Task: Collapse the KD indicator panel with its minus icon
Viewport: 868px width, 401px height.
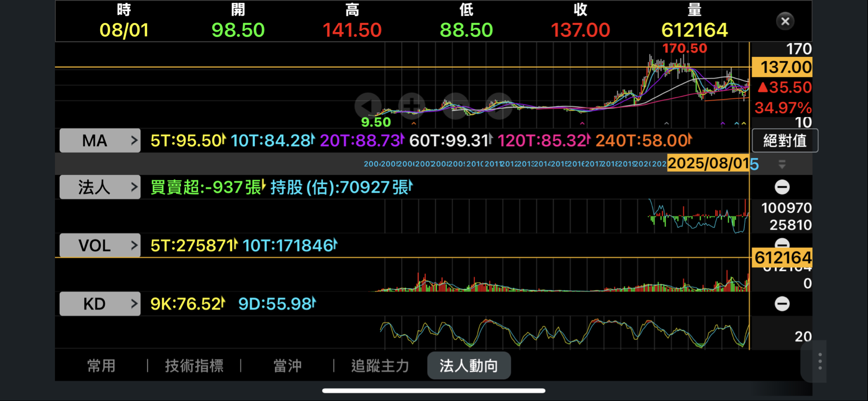Action: coord(782,304)
